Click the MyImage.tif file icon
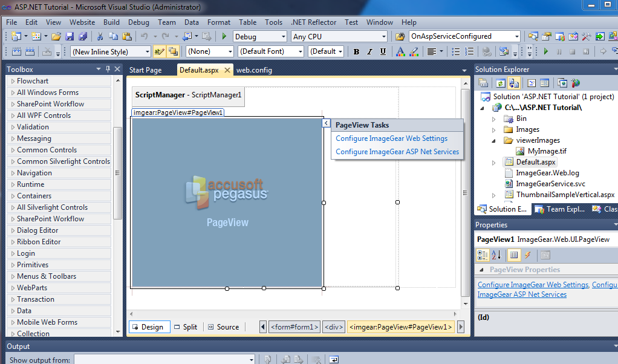 520,151
